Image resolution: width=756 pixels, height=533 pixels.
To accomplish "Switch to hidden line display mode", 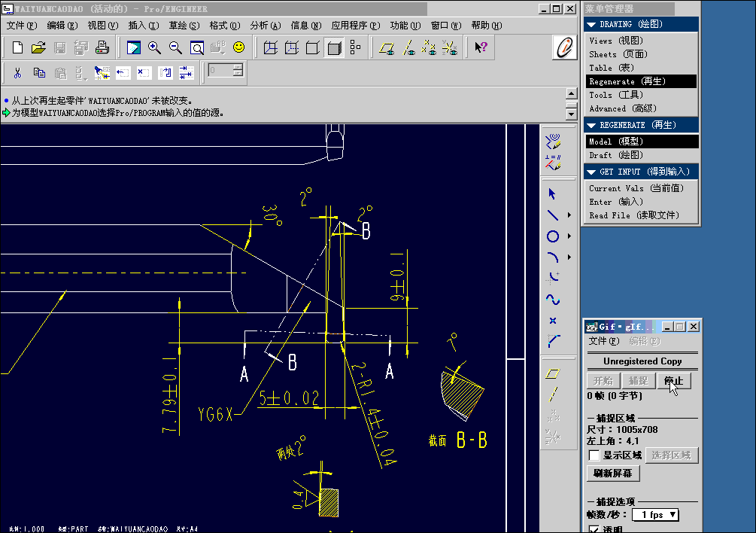I will click(x=292, y=47).
